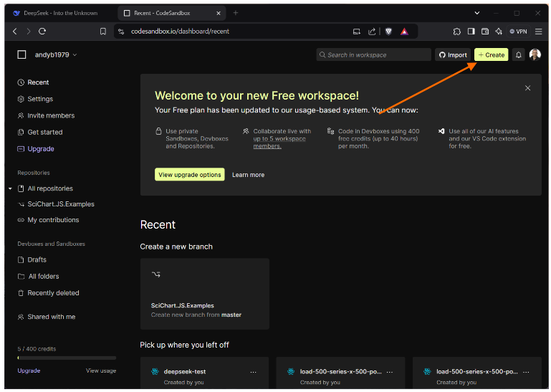Screen dimensions: 551x392
Task: Go forward in browser
Action: pyautogui.click(x=29, y=32)
